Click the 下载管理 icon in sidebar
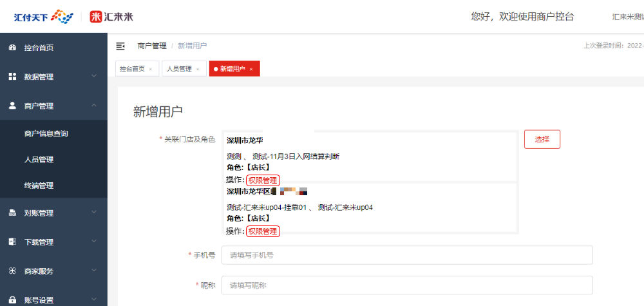This screenshot has width=644, height=306. pyautogui.click(x=12, y=242)
